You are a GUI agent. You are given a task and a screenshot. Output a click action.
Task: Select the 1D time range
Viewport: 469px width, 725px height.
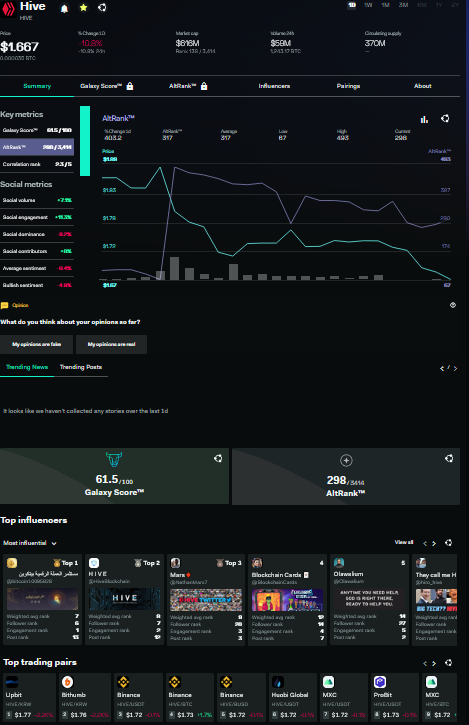[x=352, y=5]
